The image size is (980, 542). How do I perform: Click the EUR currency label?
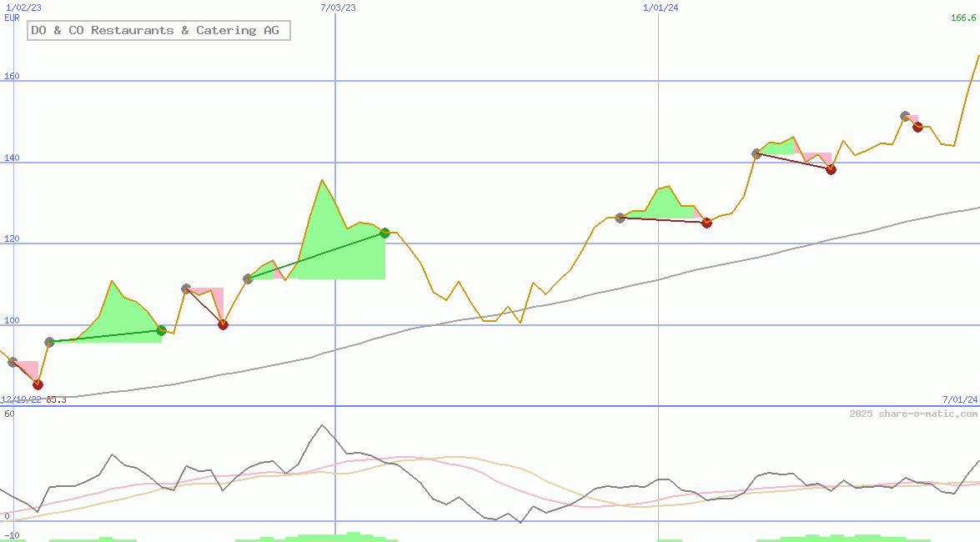[x=13, y=17]
